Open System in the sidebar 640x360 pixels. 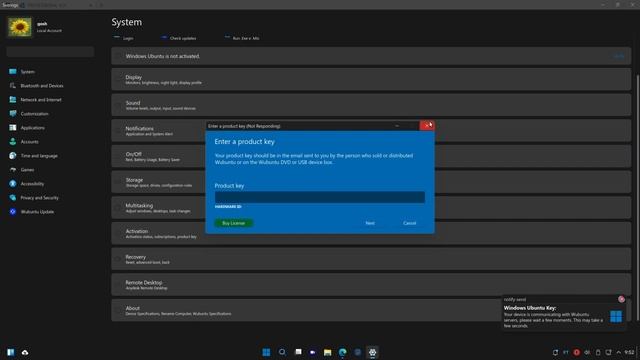[22, 72]
